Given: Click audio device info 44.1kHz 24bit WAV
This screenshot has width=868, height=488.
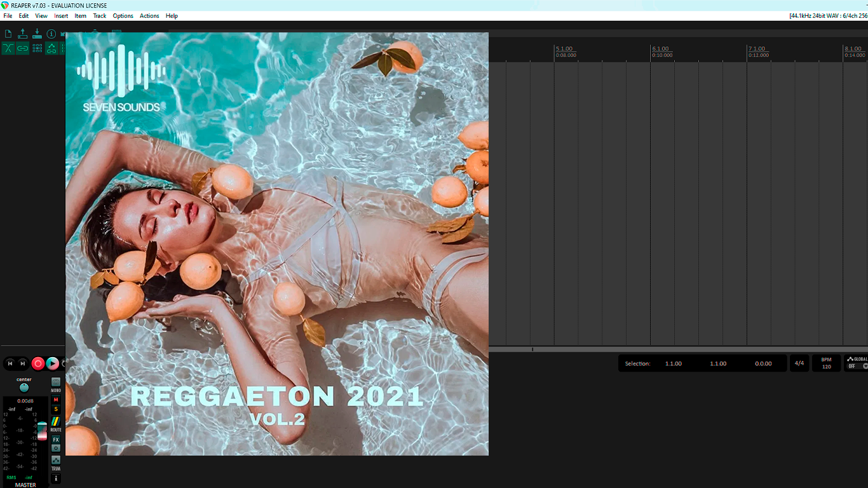Looking at the screenshot, I should point(828,16).
